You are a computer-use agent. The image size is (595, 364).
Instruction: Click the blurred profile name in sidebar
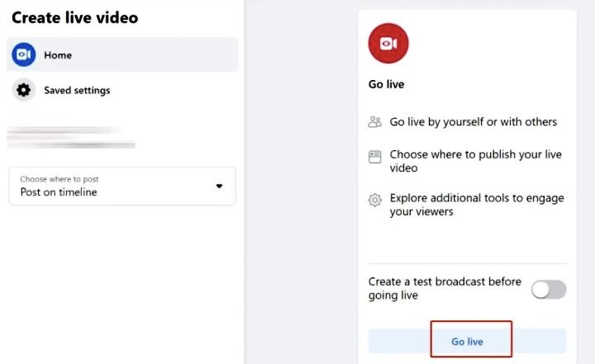pos(70,138)
